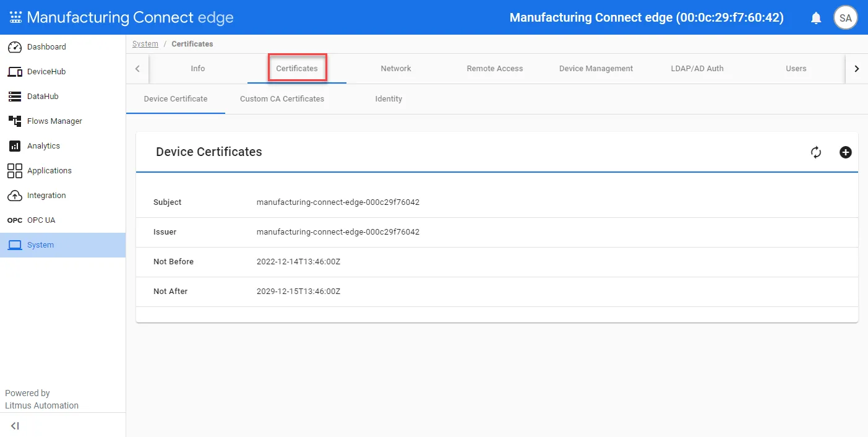The width and height of the screenshot is (868, 437).
Task: Collapse the left sidebar
Action: click(x=15, y=426)
